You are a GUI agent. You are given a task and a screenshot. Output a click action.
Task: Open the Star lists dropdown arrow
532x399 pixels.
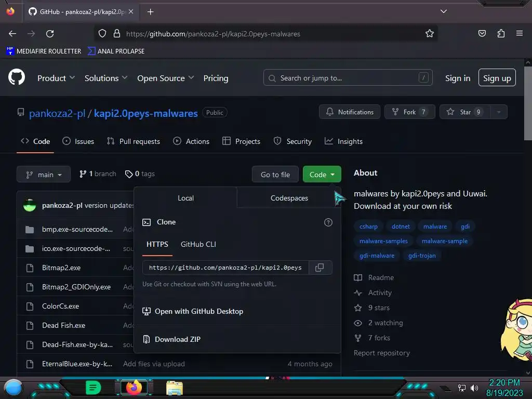(x=499, y=112)
